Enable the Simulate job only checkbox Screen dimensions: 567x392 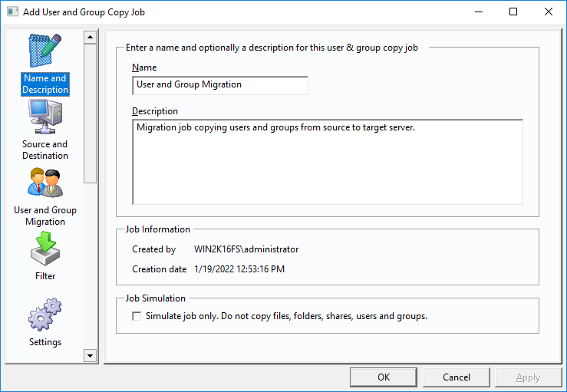click(x=137, y=316)
